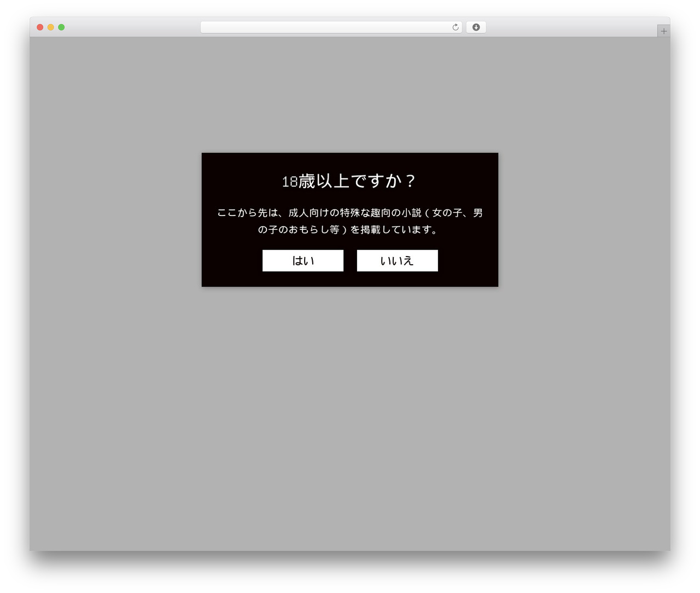Minimize the window with the yellow button
The width and height of the screenshot is (700, 593).
(x=51, y=27)
